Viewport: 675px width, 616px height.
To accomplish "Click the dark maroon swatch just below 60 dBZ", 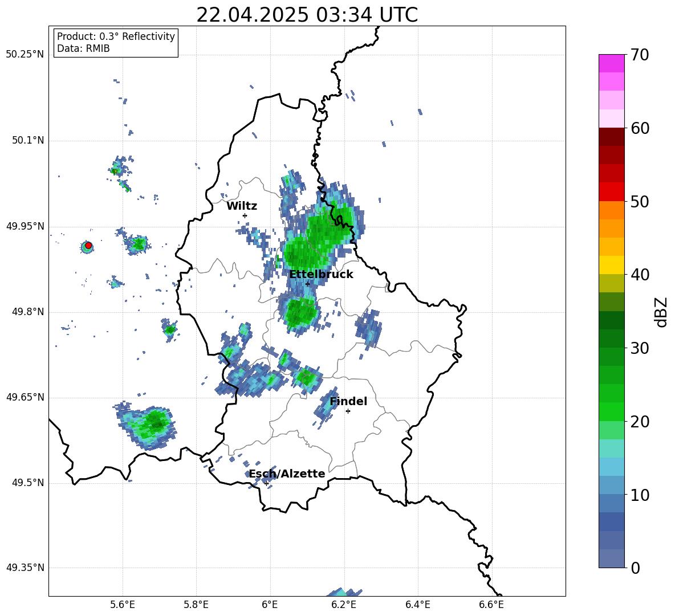I will 611,137.
